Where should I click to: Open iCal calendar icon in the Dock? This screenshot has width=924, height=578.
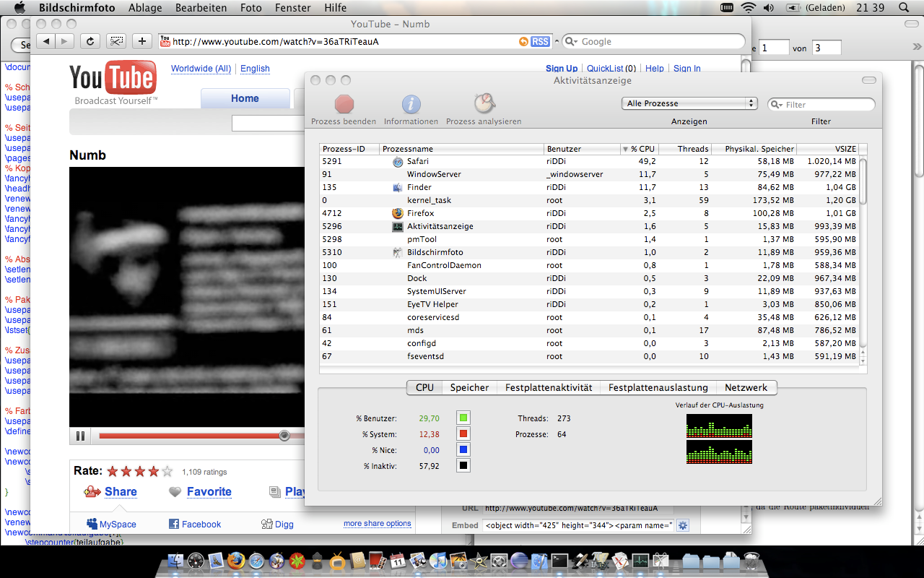(397, 561)
